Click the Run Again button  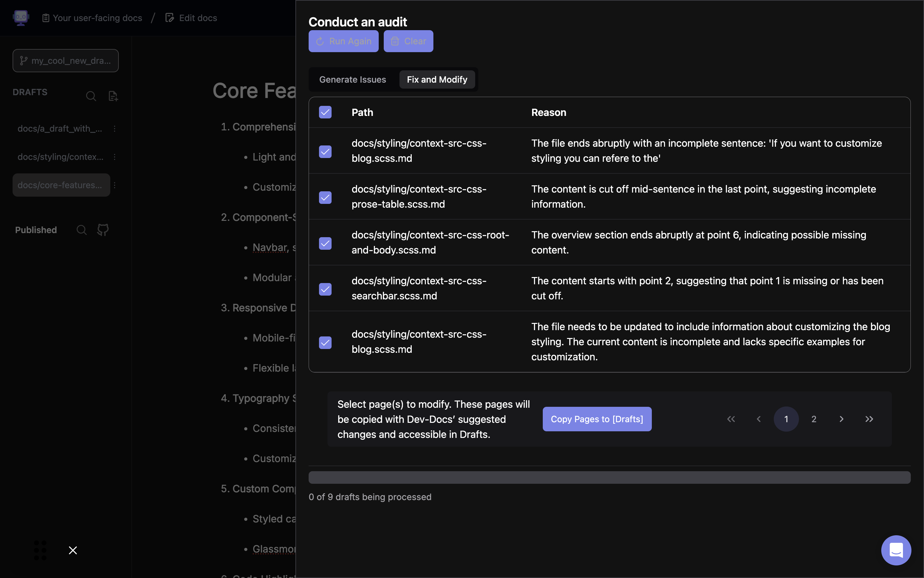tap(343, 41)
